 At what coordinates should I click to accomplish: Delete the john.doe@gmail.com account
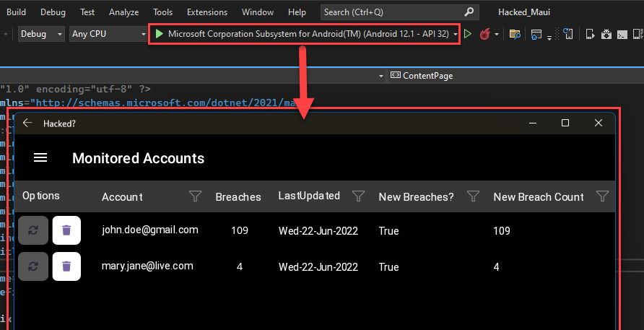tap(66, 230)
